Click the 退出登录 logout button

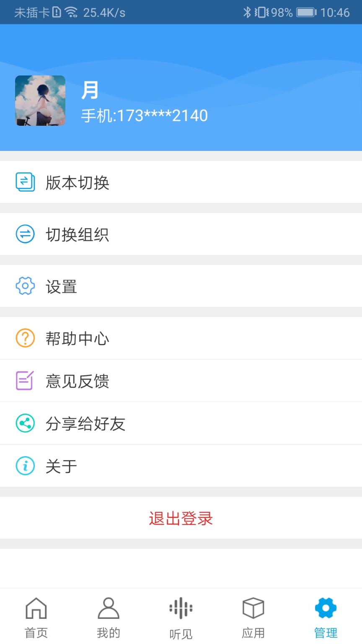click(x=181, y=519)
